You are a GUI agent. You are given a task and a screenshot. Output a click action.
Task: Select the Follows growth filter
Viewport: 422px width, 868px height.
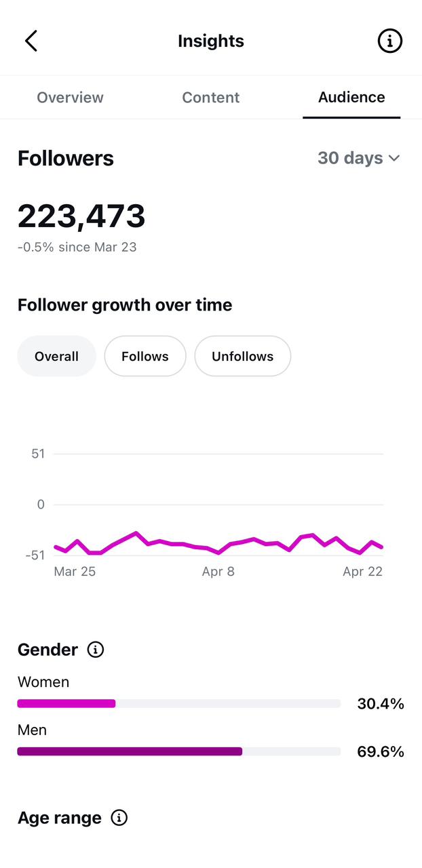click(145, 356)
